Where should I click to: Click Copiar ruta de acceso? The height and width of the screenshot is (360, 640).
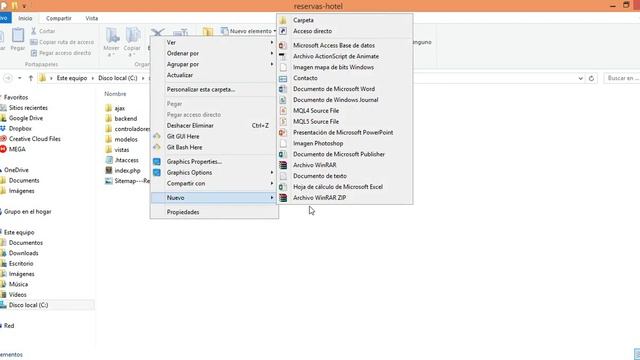point(62,42)
